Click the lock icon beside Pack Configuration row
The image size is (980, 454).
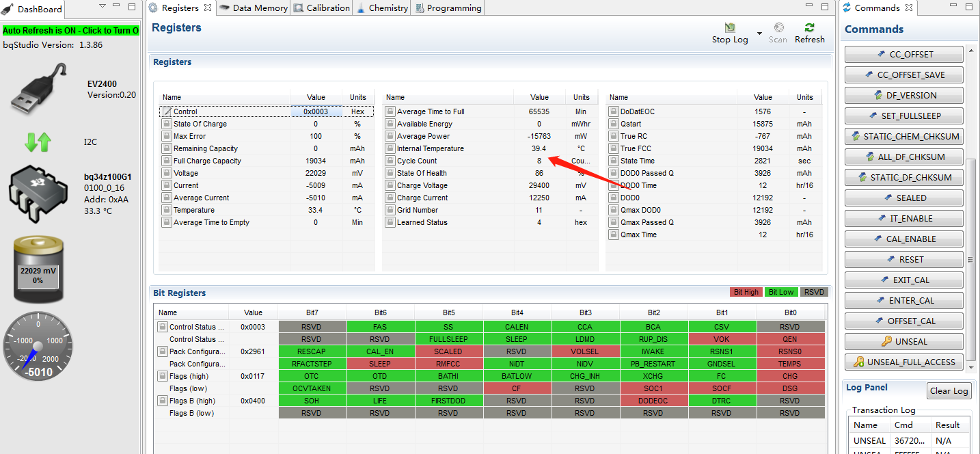163,351
